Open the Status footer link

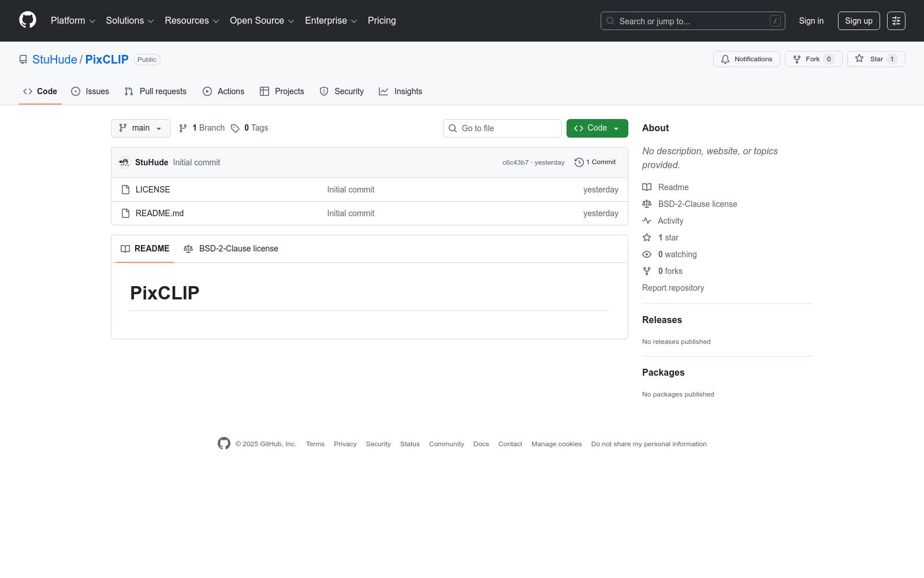coord(410,444)
